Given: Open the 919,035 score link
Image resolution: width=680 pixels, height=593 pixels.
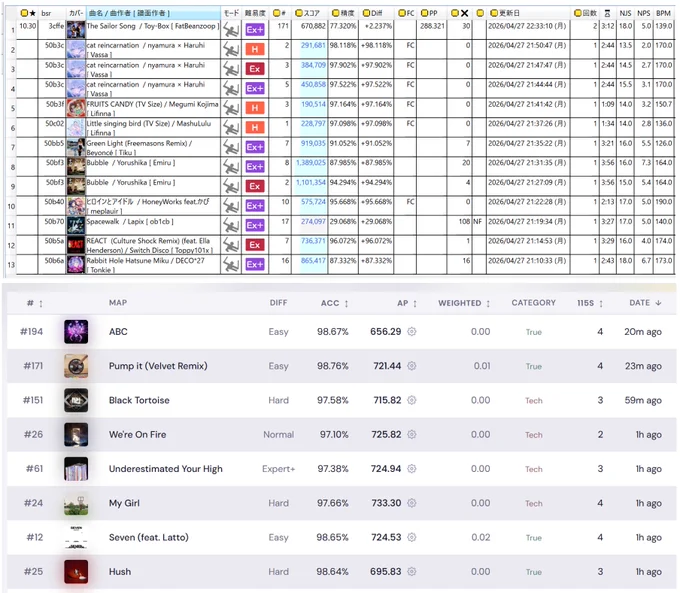Looking at the screenshot, I should (313, 143).
